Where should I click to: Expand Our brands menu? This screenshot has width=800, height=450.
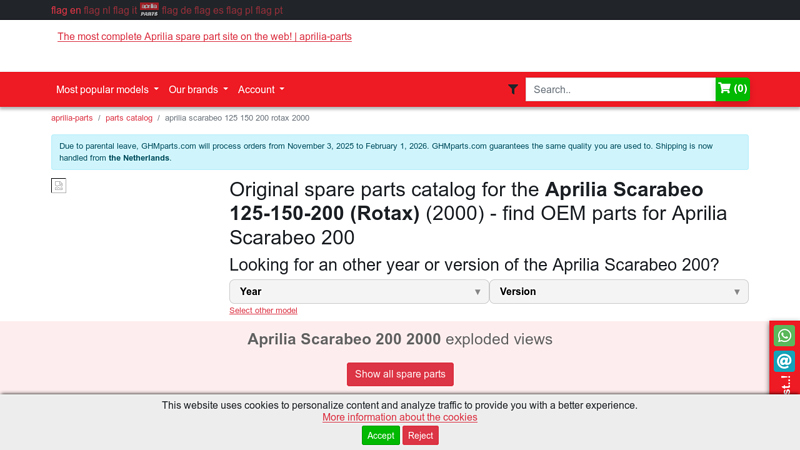[x=198, y=90]
